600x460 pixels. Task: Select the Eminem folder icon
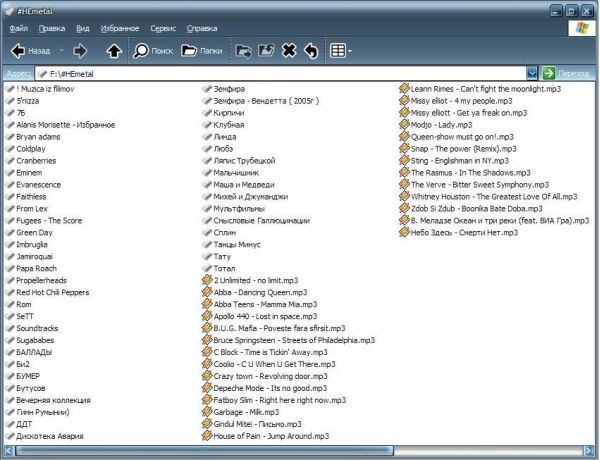[10, 173]
